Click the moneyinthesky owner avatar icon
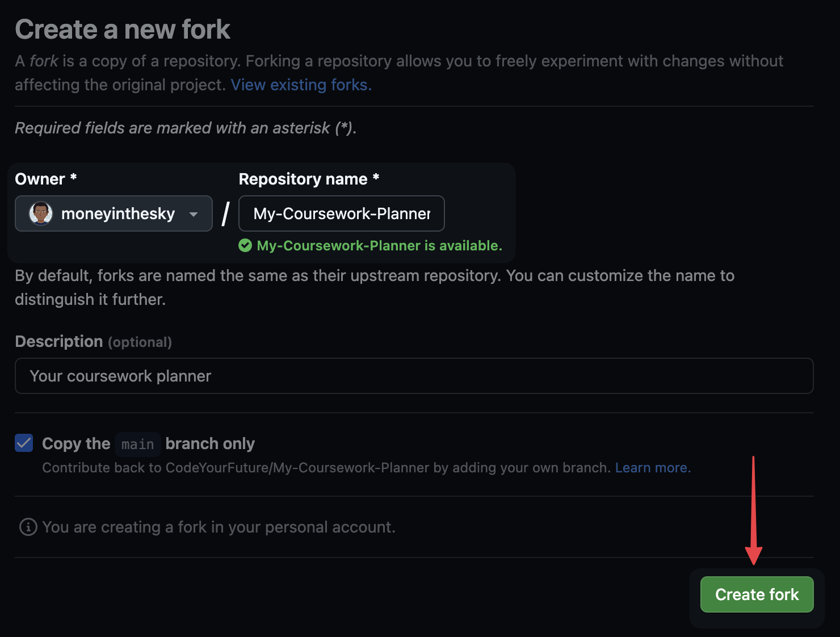This screenshot has width=840, height=637. [x=41, y=213]
